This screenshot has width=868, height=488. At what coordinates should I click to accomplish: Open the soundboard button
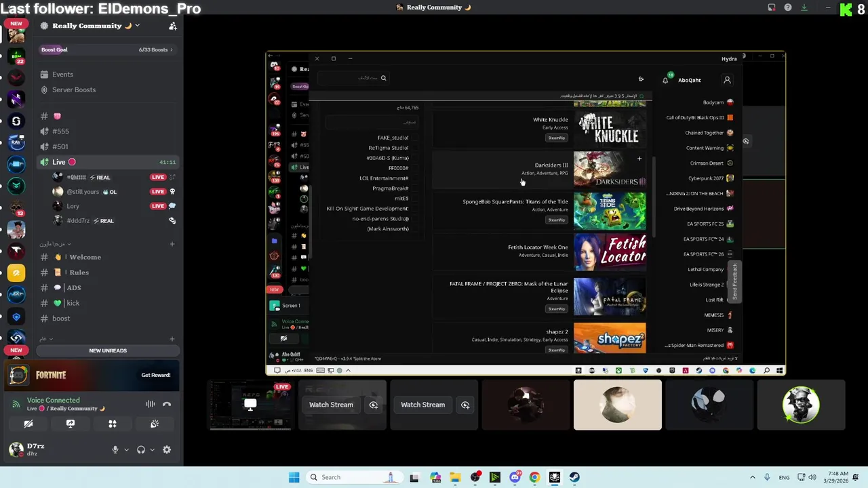(155, 424)
